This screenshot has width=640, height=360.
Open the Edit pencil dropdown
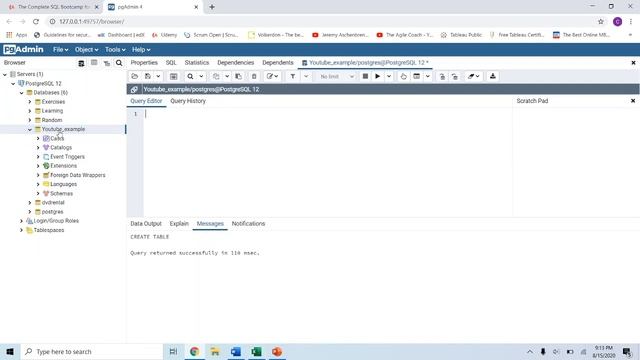pos(272,76)
